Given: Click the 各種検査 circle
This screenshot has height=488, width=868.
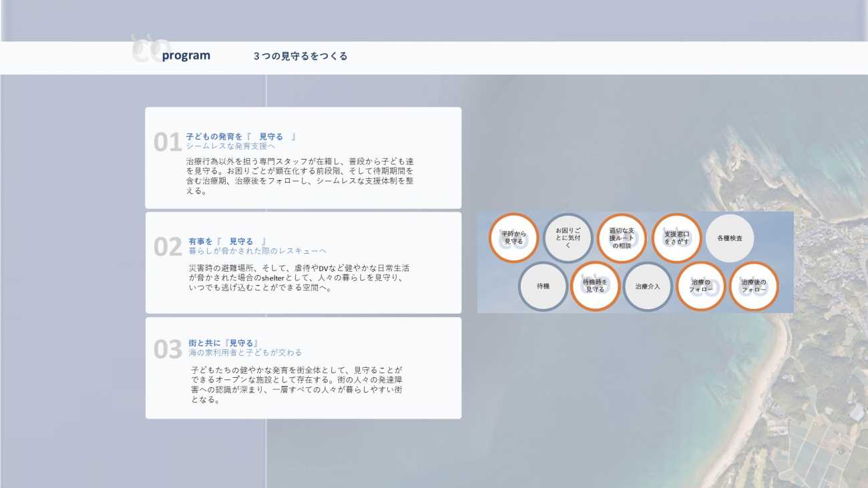Looking at the screenshot, I should (x=730, y=238).
